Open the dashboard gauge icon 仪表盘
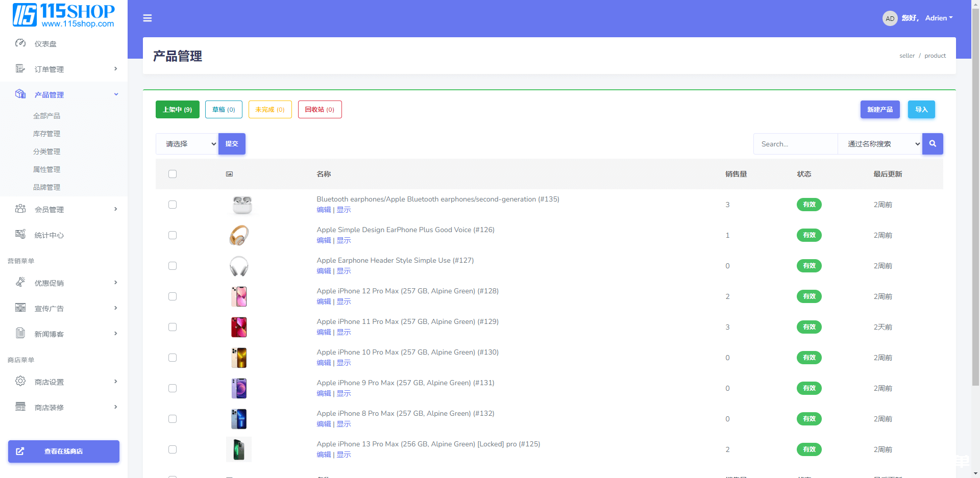This screenshot has width=980, height=478. tap(20, 43)
